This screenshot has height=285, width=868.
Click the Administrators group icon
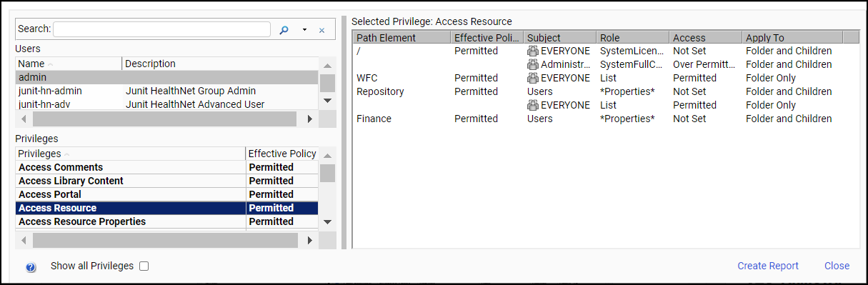[x=533, y=64]
